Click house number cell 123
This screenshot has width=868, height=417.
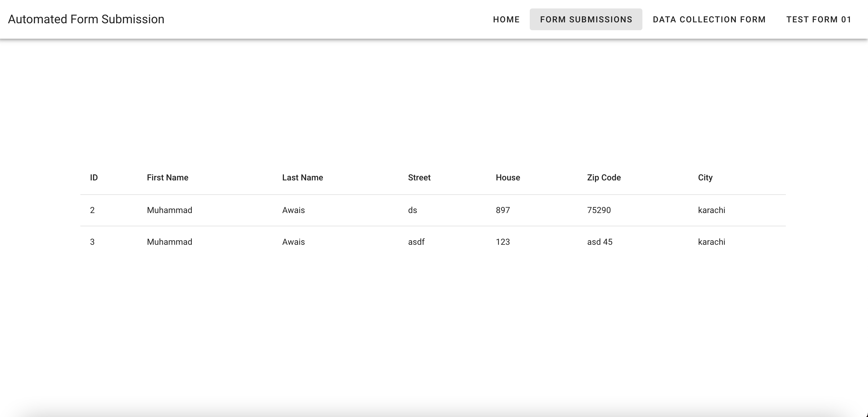[502, 242]
